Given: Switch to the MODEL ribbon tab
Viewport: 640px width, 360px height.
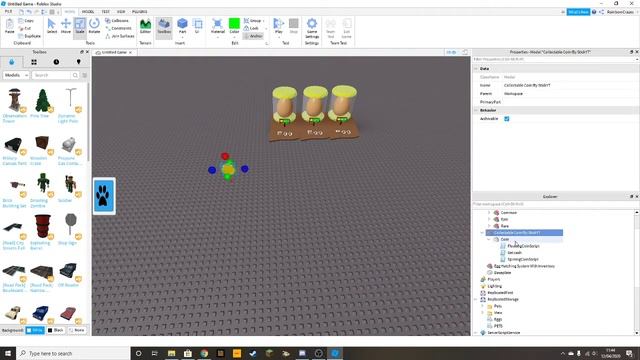Looking at the screenshot, I should coord(88,11).
